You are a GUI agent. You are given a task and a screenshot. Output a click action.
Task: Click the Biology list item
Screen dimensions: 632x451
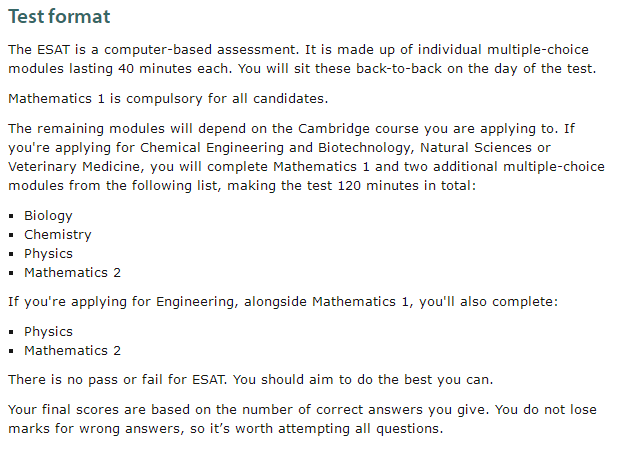click(48, 216)
